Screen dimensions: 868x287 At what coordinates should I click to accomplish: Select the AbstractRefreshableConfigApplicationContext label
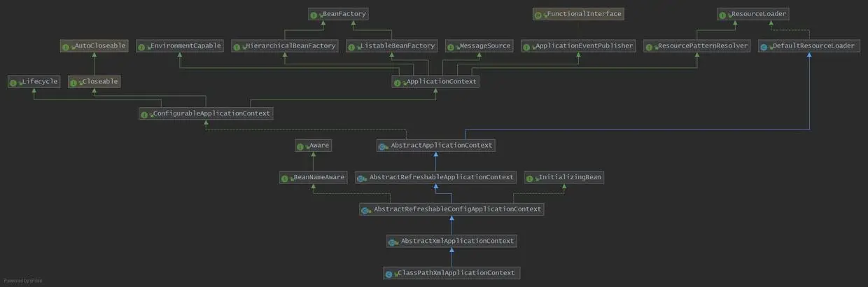tap(458, 209)
